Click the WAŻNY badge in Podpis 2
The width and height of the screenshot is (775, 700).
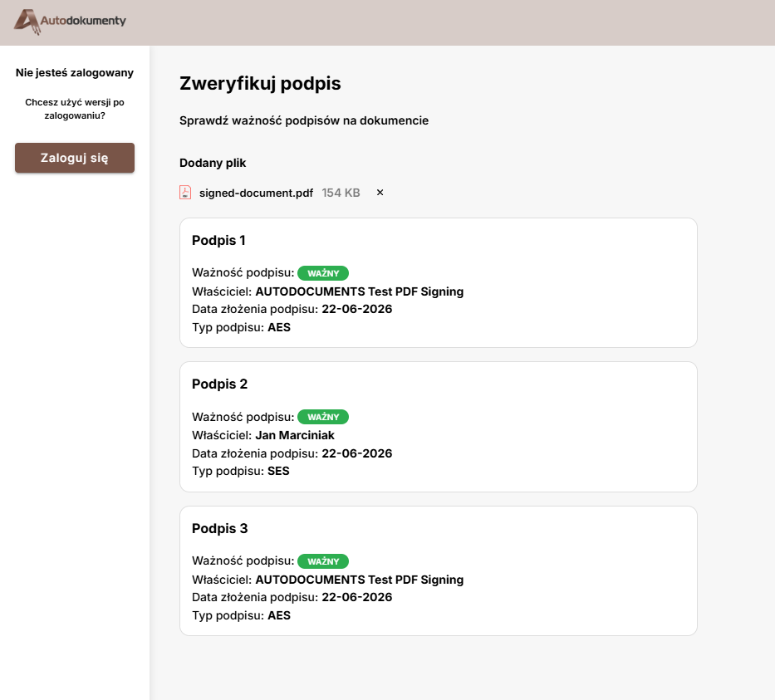pos(323,417)
